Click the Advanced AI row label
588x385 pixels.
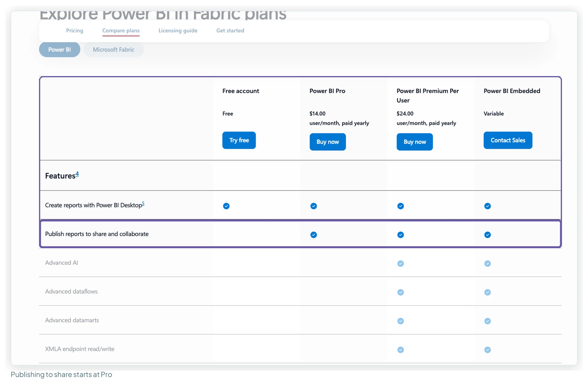tap(61, 263)
